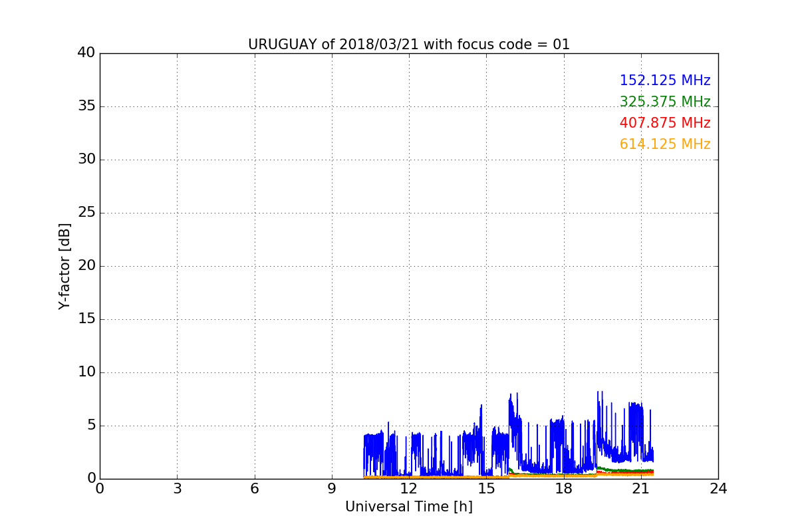Click the 'Universal Time [h]' axis label
Image resolution: width=798 pixels, height=532 pixels.
coord(408,507)
